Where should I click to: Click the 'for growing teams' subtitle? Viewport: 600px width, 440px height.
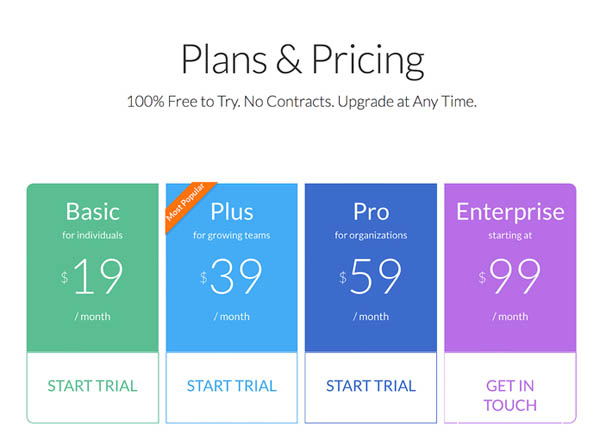pos(232,235)
